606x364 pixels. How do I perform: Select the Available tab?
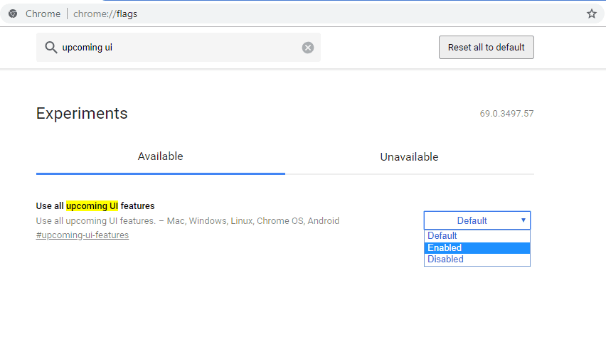160,156
